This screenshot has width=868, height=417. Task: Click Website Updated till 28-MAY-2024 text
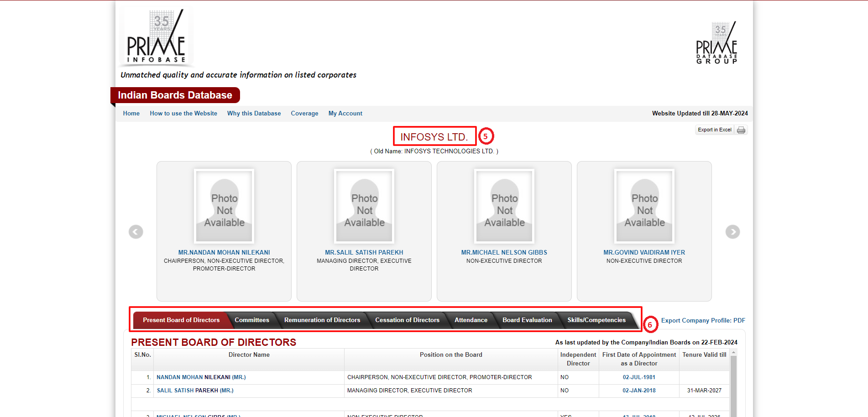700,114
